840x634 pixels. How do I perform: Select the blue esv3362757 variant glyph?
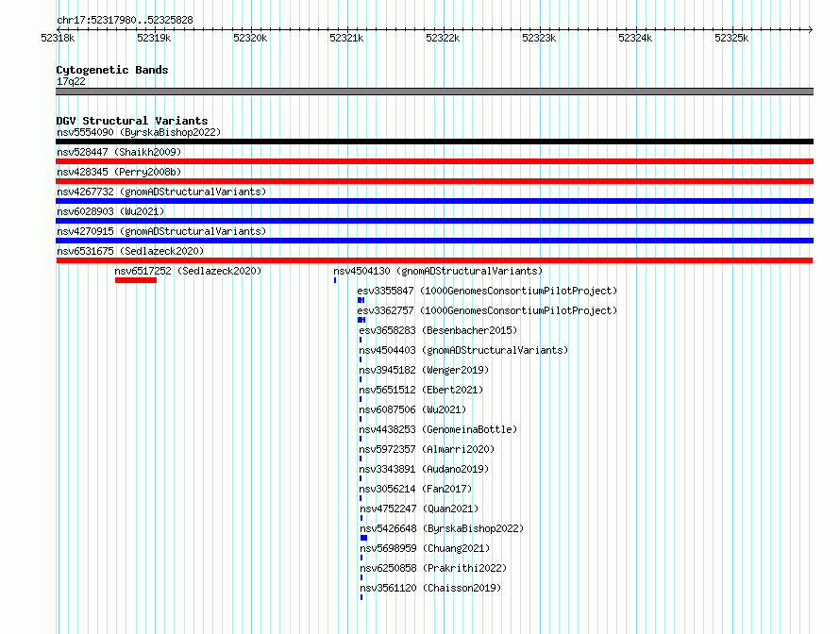point(361,320)
